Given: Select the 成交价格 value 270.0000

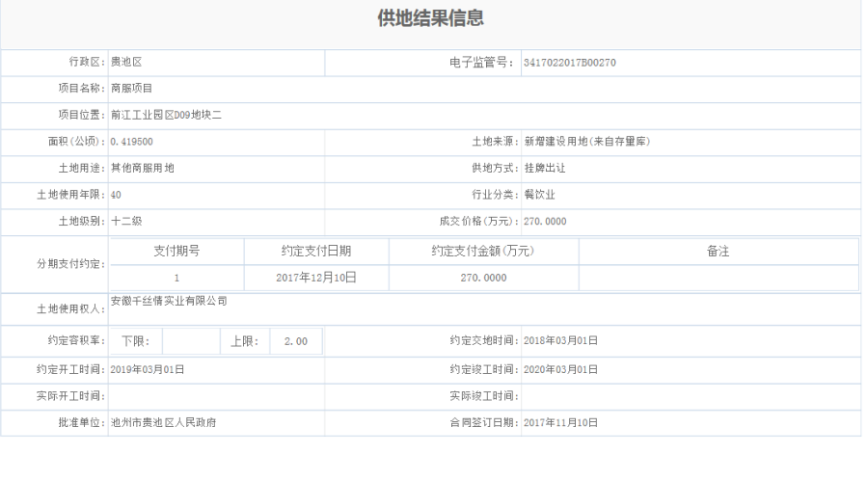Looking at the screenshot, I should pyautogui.click(x=544, y=222).
